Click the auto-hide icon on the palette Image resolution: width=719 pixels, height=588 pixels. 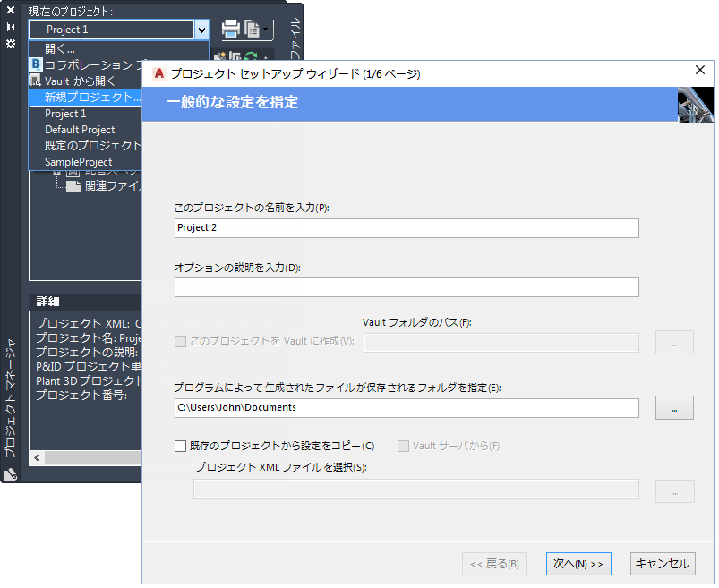(11, 27)
